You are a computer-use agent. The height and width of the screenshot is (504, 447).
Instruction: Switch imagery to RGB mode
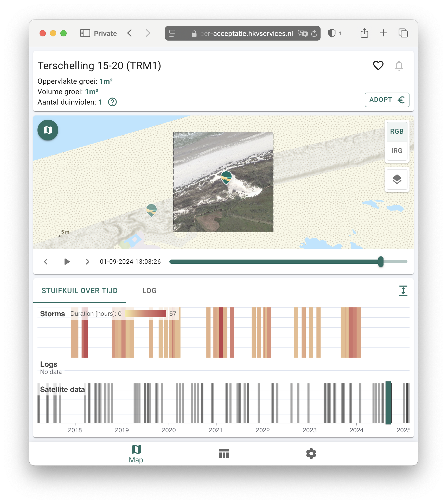pyautogui.click(x=397, y=132)
